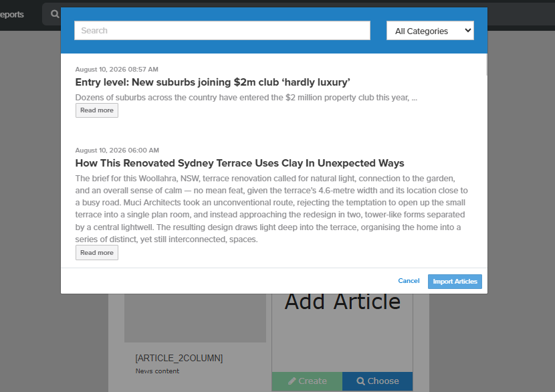Click the magnifier icon on Choose button
Image resolution: width=555 pixels, height=392 pixels.
pyautogui.click(x=360, y=381)
